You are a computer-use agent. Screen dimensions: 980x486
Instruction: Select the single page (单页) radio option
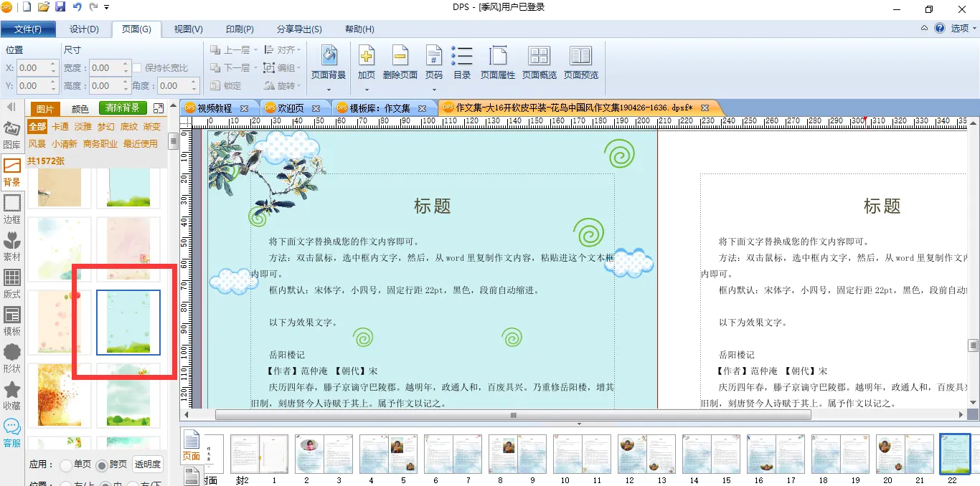point(65,464)
